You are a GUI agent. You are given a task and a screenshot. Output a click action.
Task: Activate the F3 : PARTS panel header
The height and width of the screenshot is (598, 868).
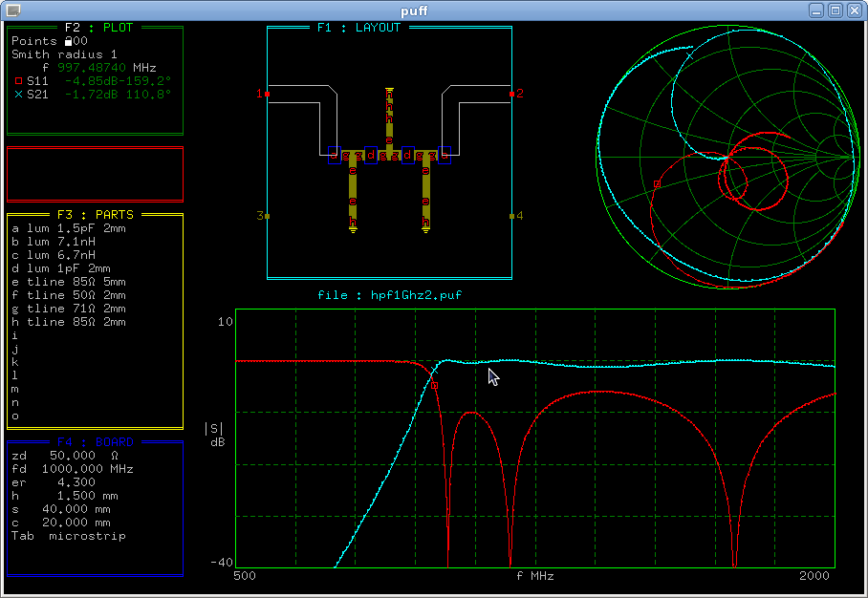coord(96,215)
